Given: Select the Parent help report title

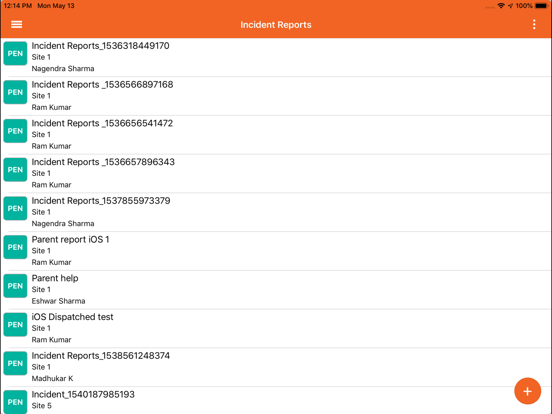Looking at the screenshot, I should [x=55, y=278].
